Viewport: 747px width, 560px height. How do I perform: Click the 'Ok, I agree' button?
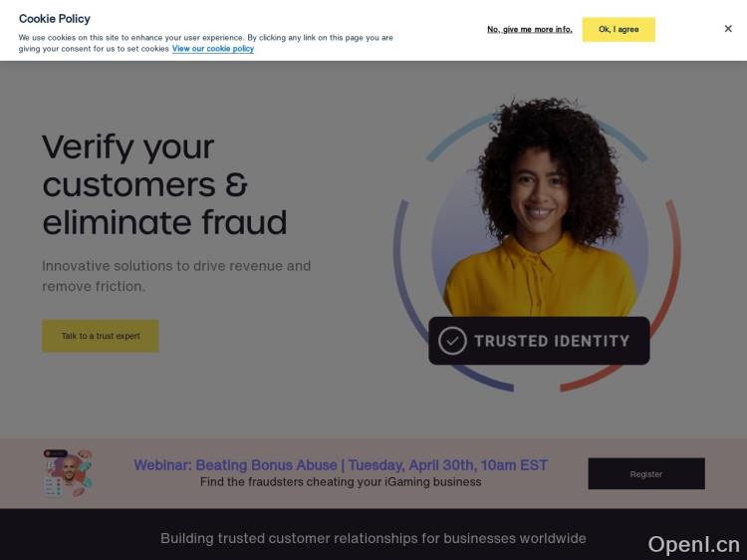619,30
